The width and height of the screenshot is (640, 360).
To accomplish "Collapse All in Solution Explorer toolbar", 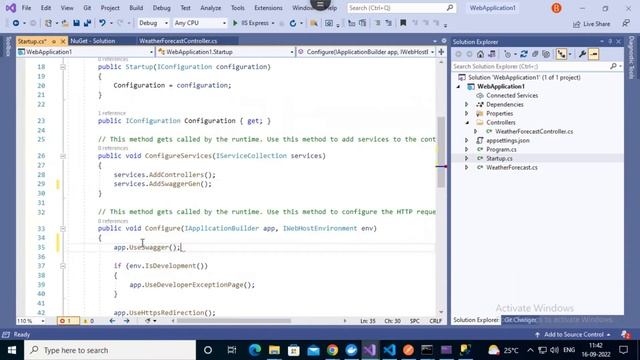I will pyautogui.click(x=535, y=54).
